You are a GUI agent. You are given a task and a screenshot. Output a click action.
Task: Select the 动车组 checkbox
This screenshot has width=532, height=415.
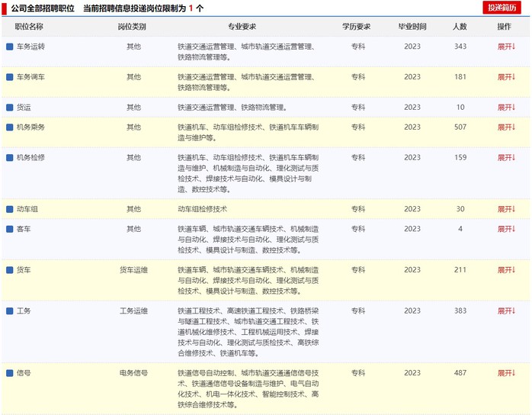[x=10, y=209]
